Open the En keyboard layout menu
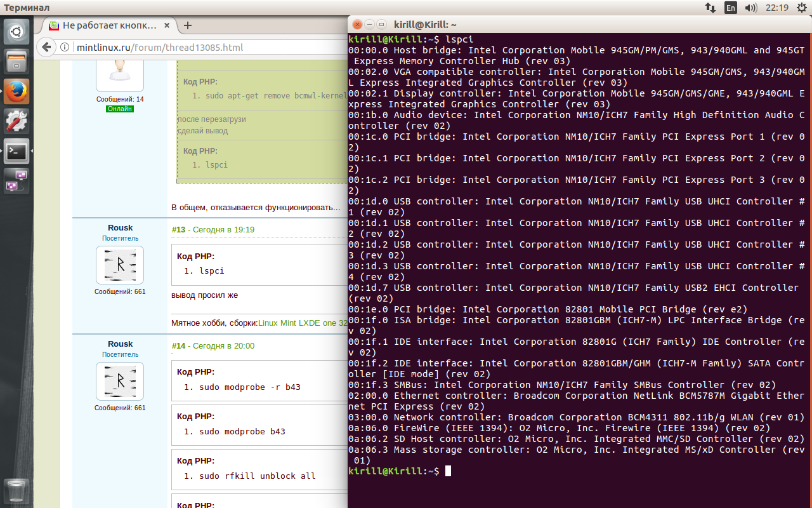The height and width of the screenshot is (508, 812). tap(731, 8)
